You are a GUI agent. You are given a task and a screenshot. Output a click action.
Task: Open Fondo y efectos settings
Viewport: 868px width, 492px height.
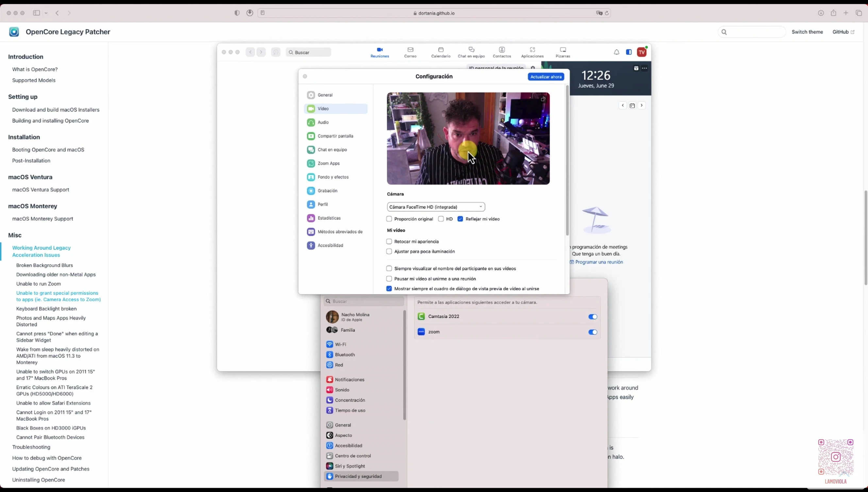coord(336,177)
